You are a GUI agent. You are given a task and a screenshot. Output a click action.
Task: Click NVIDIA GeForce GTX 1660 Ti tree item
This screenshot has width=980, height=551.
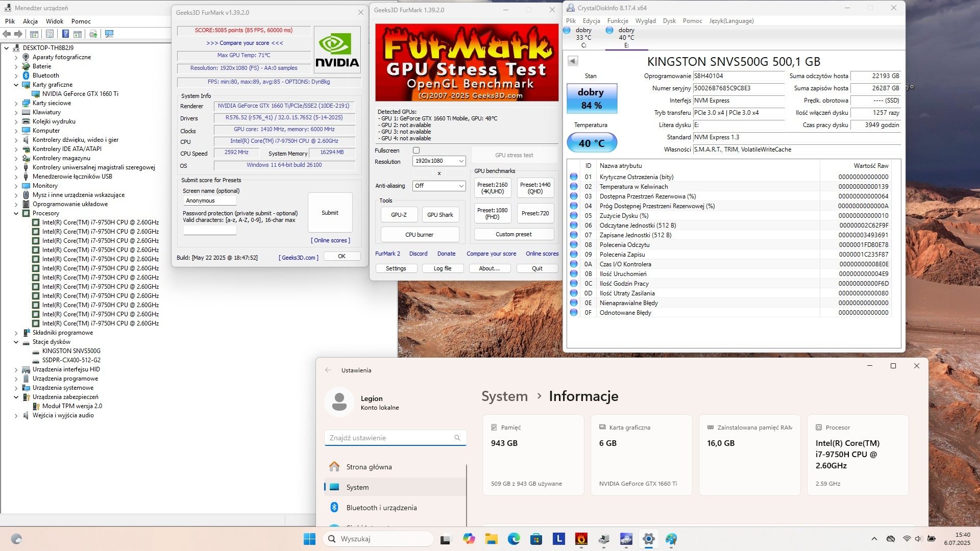tap(80, 94)
